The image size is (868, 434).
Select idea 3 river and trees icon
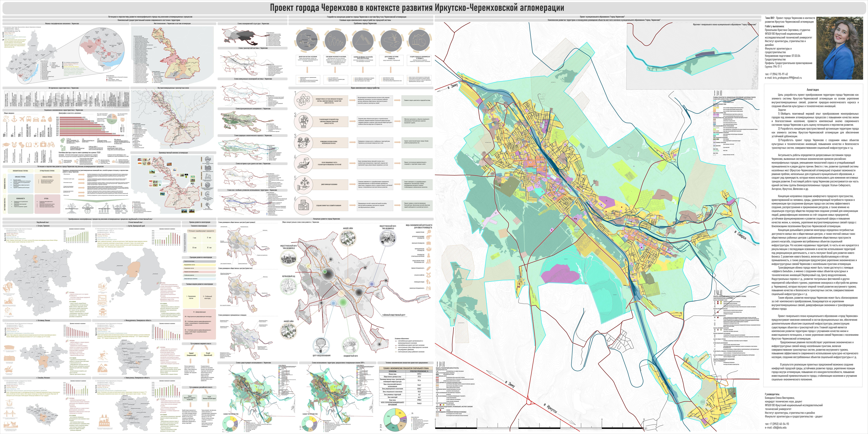(304, 143)
